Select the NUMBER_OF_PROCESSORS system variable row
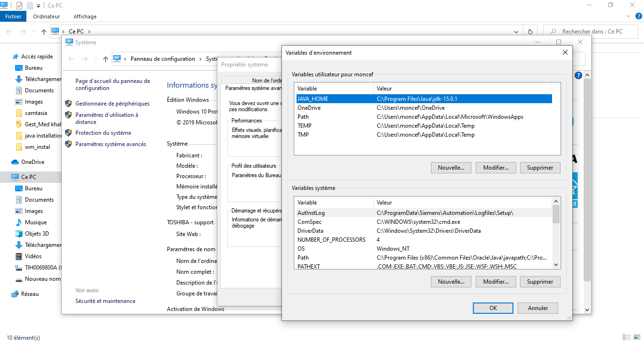644x343 pixels. coord(423,240)
